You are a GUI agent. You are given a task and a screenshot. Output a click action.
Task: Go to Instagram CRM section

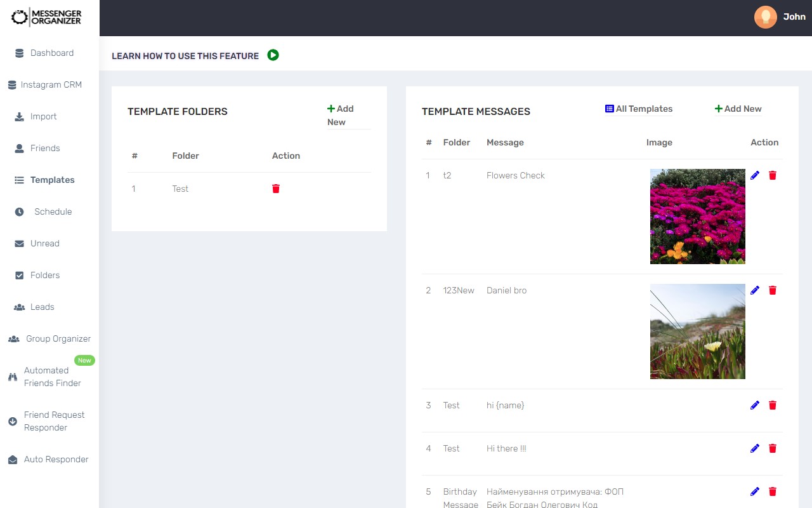pos(51,84)
